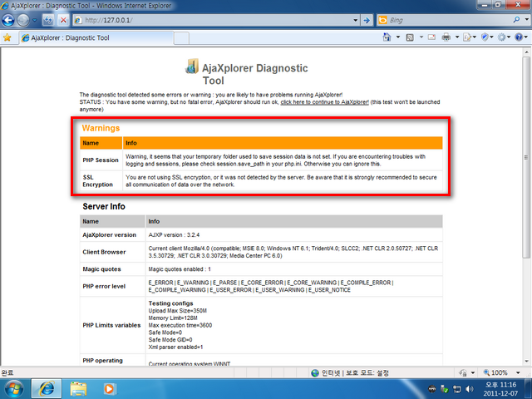Screen dimensions: 532x399
Task: Click the vertical scrollbar down arrow
Action: 526,362
